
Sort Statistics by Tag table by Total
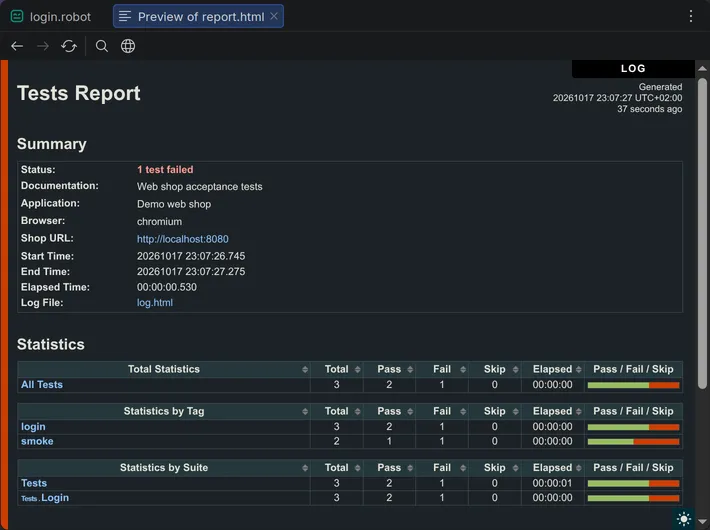click(336, 411)
